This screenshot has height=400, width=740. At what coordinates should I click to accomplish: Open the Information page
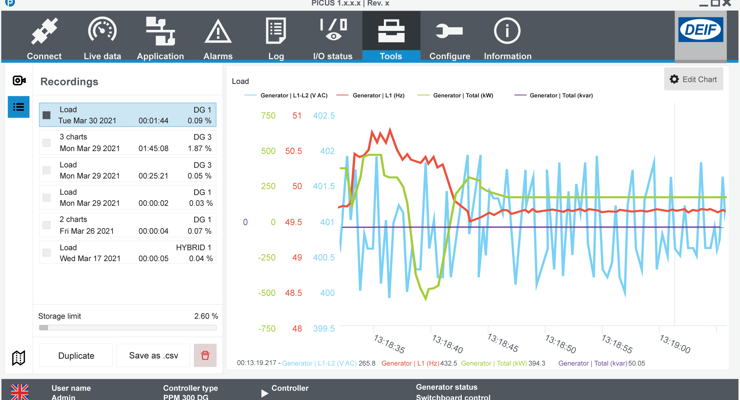507,38
